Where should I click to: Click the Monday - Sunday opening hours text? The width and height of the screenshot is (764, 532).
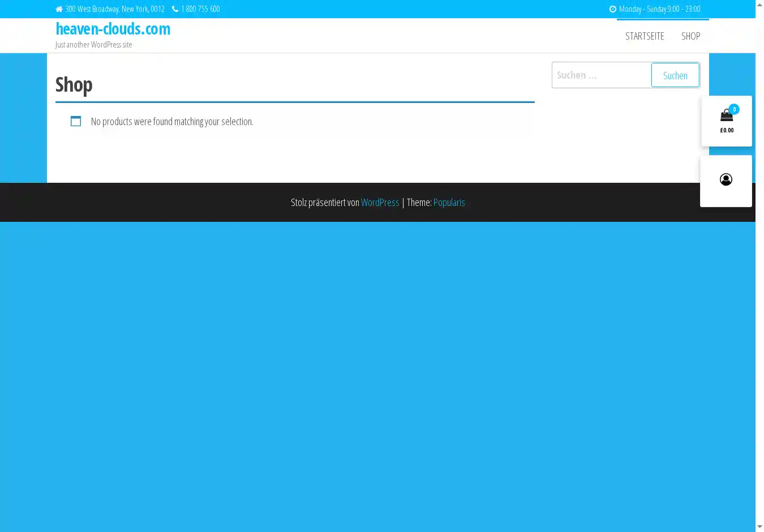[x=659, y=9]
